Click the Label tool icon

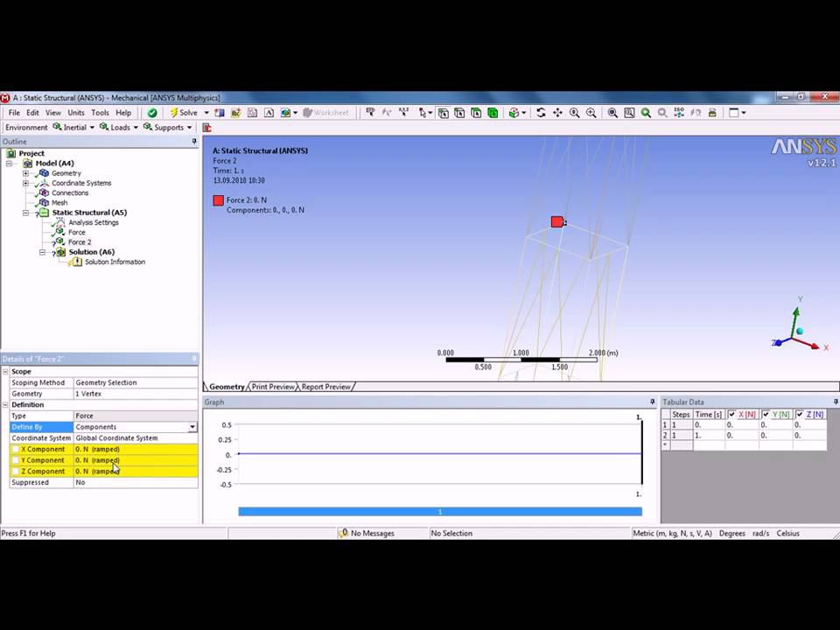click(370, 113)
